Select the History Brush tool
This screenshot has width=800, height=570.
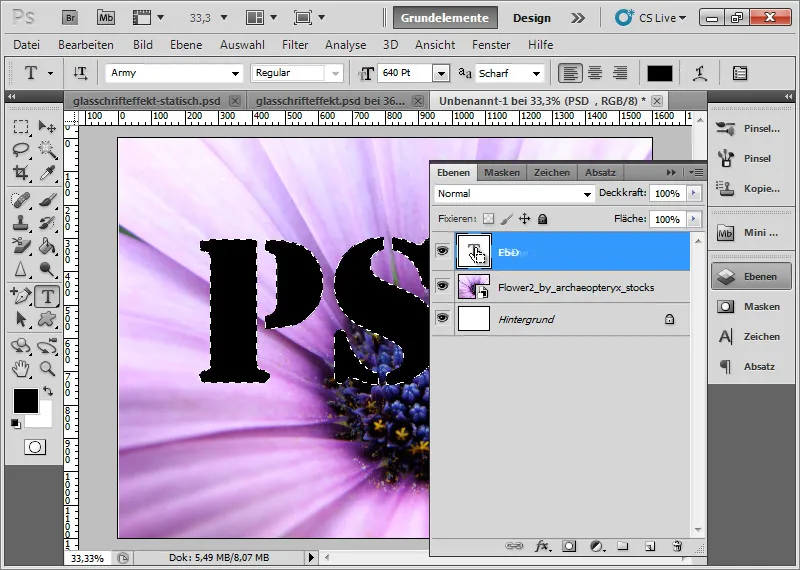pos(47,223)
